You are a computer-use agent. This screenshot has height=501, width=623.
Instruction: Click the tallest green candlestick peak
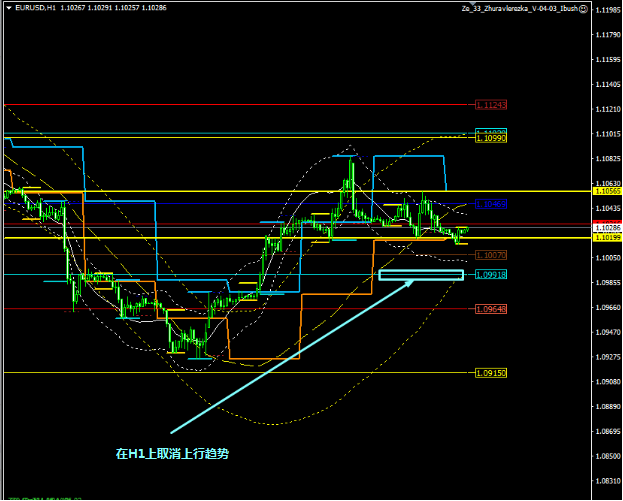(350, 158)
